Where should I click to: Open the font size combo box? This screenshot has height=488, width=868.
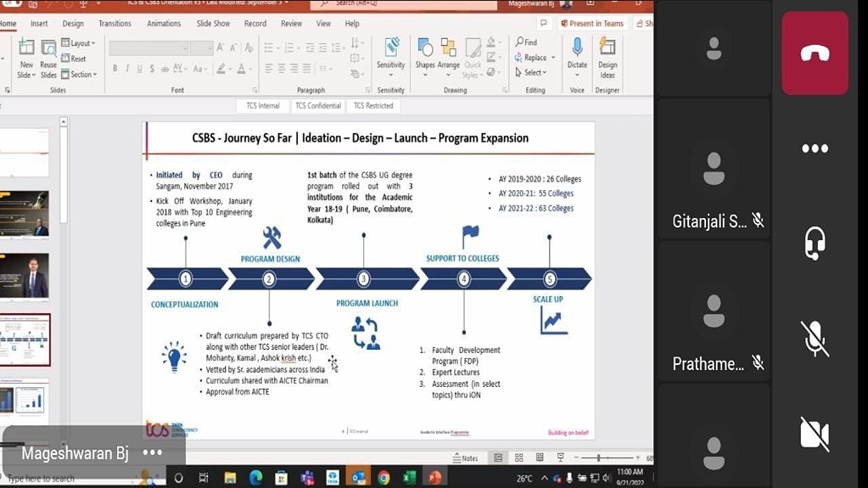point(201,48)
